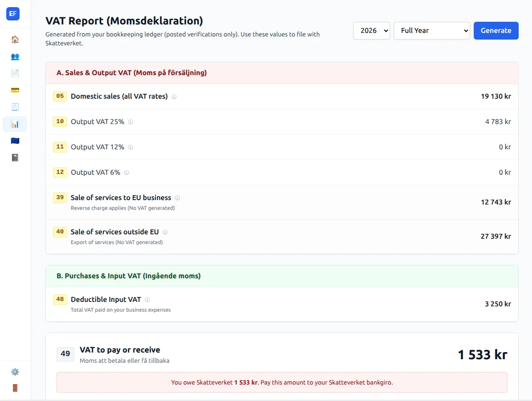The height and width of the screenshot is (401, 532).
Task: Click the 'Deductible Input VAT' label
Action: [x=106, y=300]
